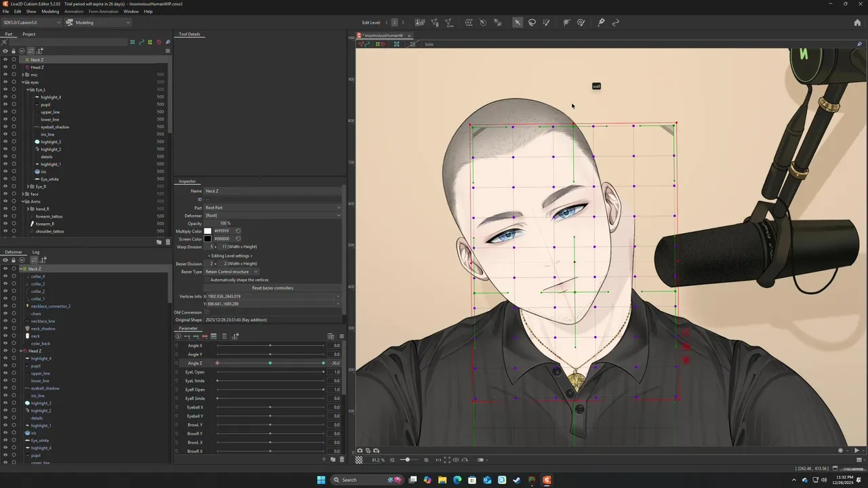
Task: Toggle visibility of collar_4 in Deformer panel
Action: pos(5,277)
